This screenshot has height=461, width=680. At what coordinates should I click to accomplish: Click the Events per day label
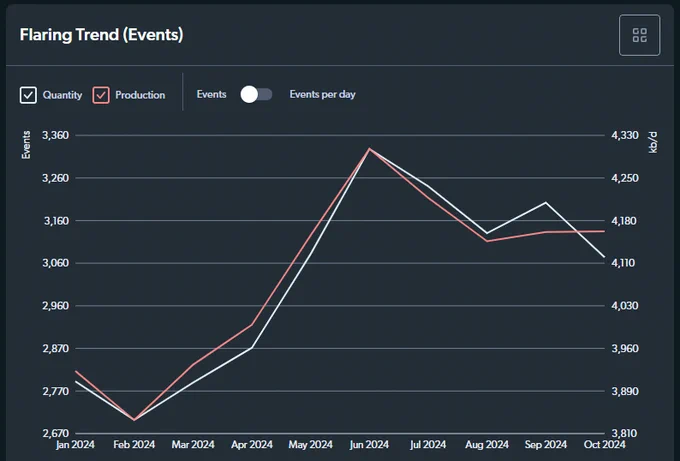pos(322,95)
